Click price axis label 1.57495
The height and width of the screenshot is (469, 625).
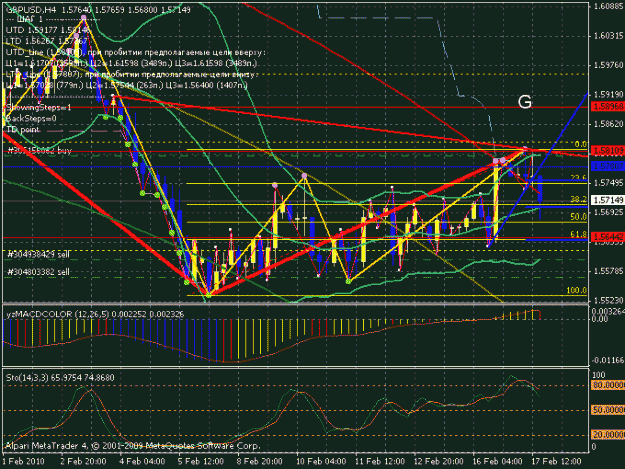click(609, 182)
